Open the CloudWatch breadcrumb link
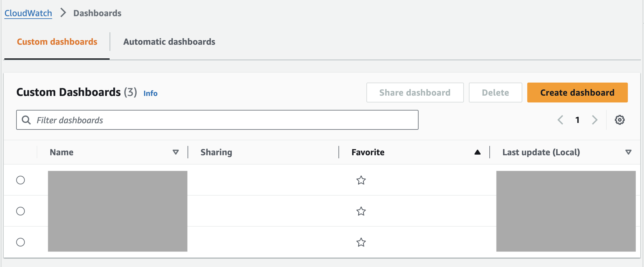 tap(28, 13)
